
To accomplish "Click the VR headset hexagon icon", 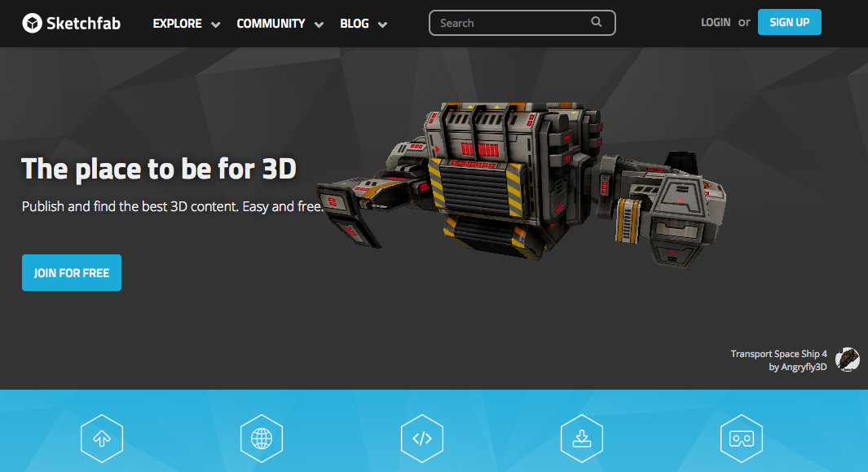I will [742, 439].
